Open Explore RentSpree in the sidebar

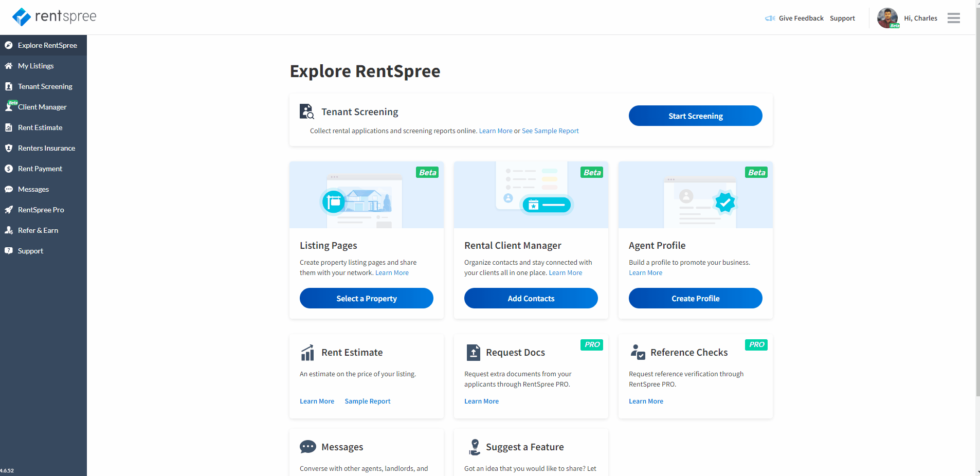43,45
